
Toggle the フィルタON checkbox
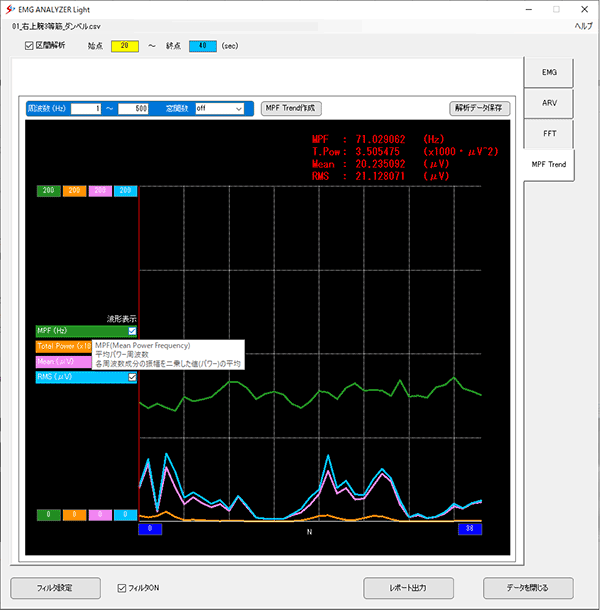pyautogui.click(x=122, y=588)
